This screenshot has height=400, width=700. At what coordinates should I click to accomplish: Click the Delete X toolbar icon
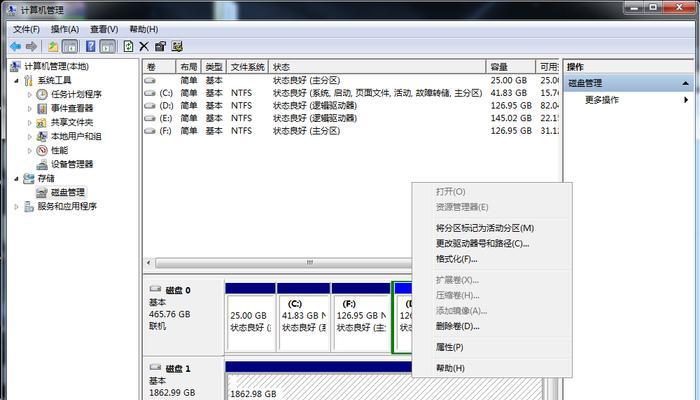[144, 46]
